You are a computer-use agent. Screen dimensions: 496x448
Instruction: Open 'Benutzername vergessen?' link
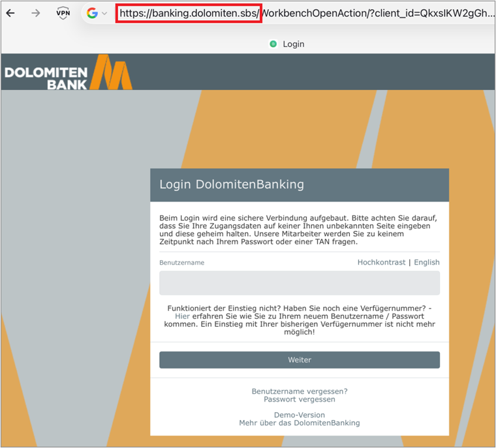click(x=300, y=391)
